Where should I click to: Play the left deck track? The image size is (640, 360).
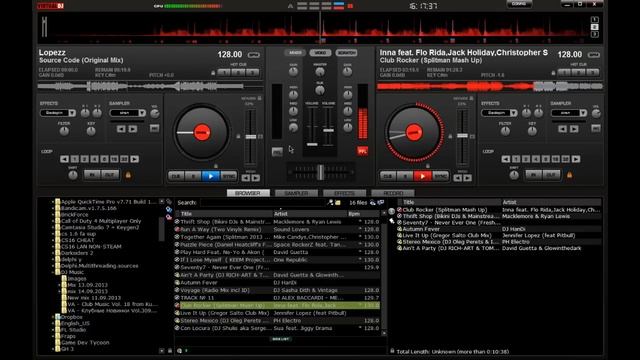point(211,176)
